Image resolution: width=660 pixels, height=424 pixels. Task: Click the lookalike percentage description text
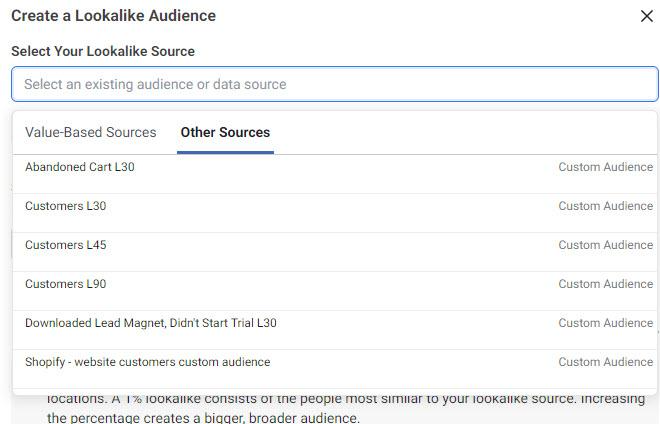coord(345,409)
